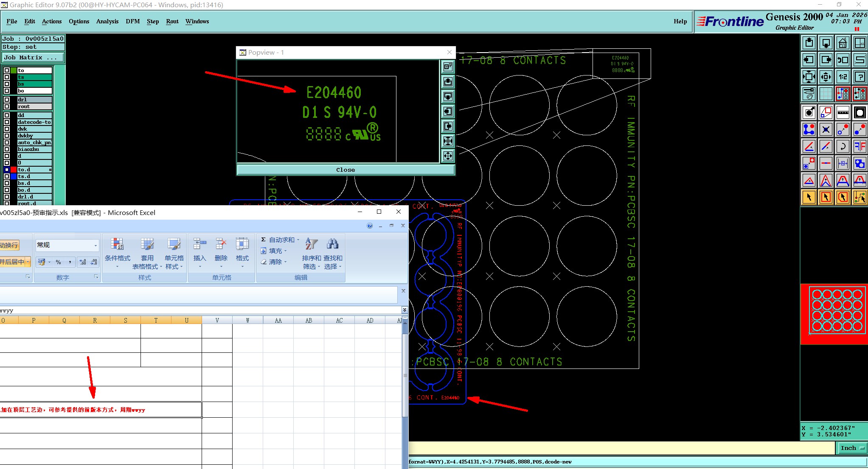Click the 1:2 zoom scale icon

click(843, 77)
